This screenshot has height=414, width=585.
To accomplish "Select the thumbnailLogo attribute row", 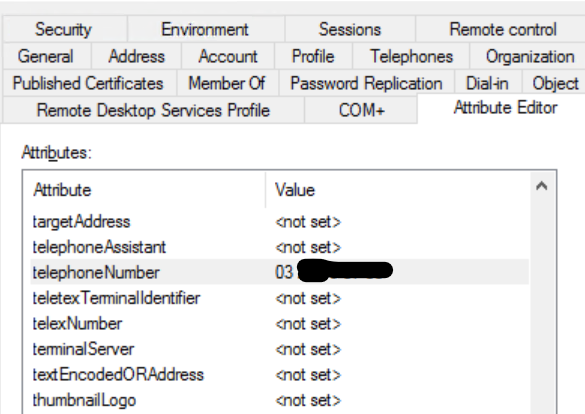I will [279, 400].
